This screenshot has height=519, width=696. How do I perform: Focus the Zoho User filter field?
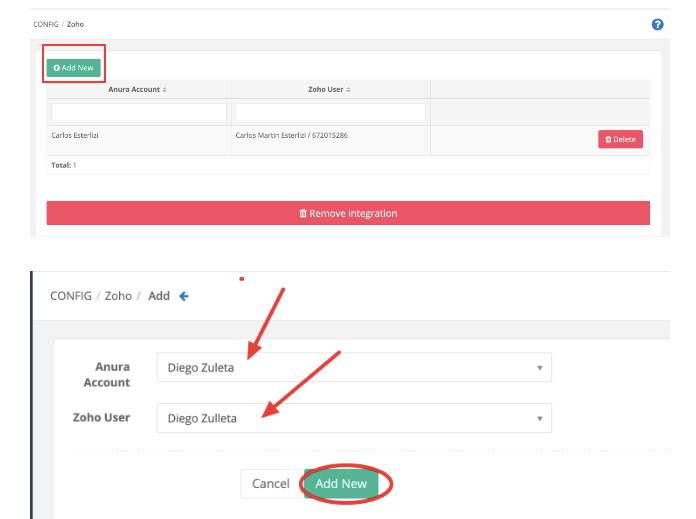point(330,112)
